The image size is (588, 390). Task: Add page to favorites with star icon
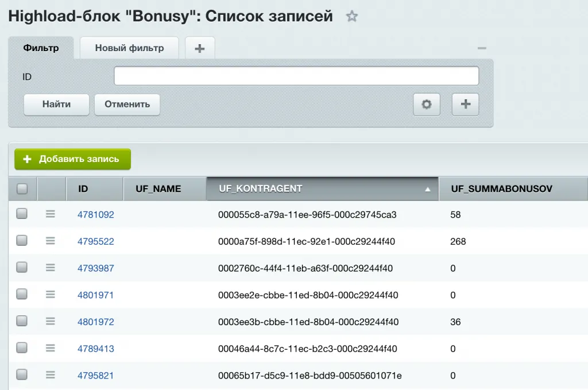pyautogui.click(x=351, y=16)
